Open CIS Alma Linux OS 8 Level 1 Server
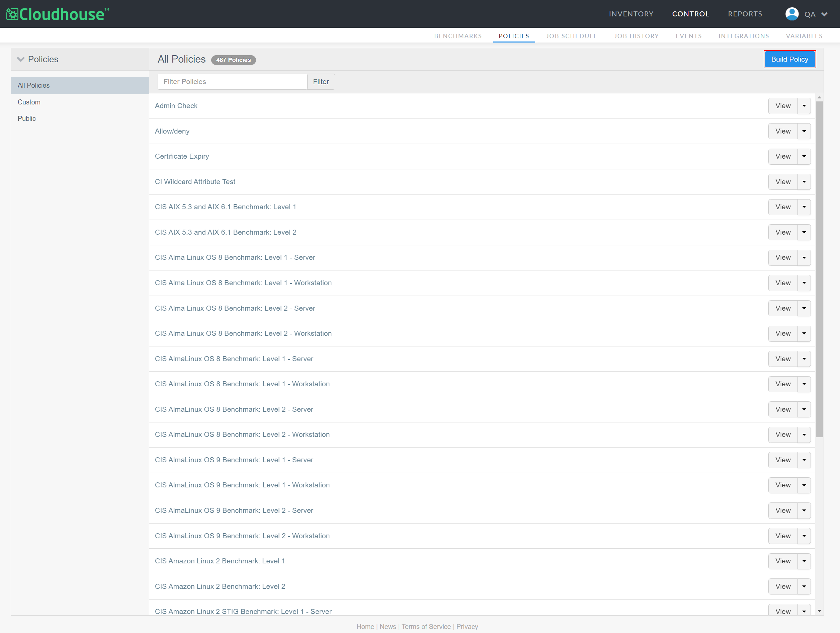840x633 pixels. pyautogui.click(x=235, y=258)
